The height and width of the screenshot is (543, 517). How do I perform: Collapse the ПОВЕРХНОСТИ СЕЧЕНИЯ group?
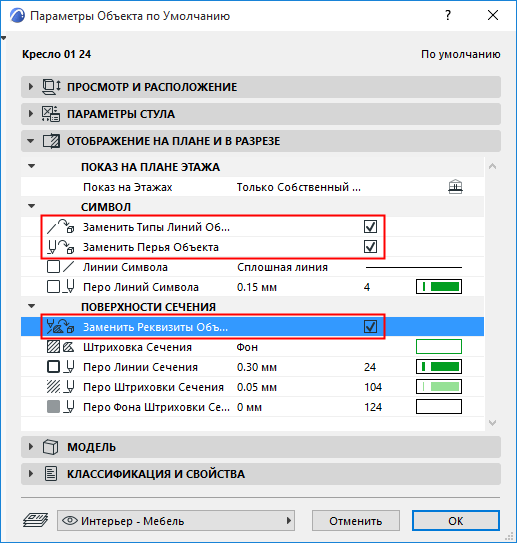(x=32, y=306)
